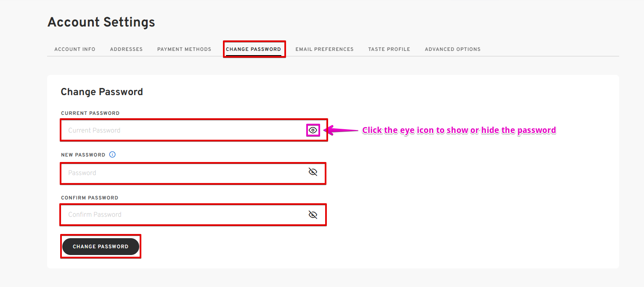Go to the Payment Methods tab
644x287 pixels.
point(184,49)
